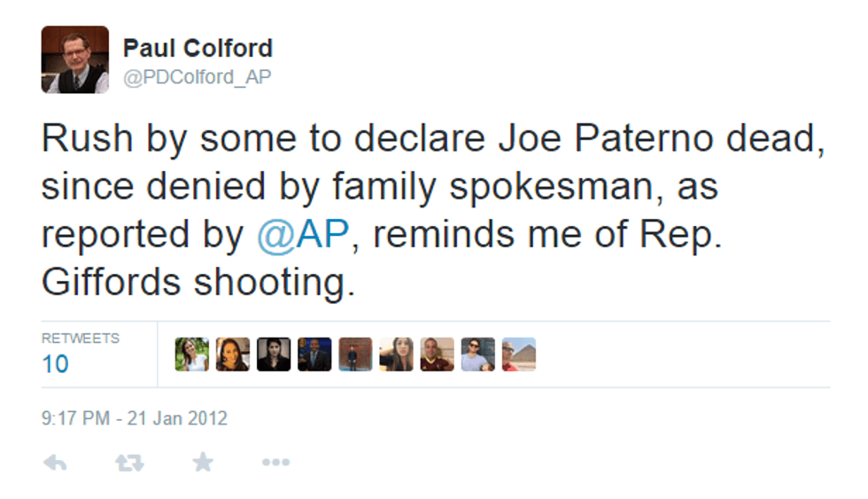Click the third retweeter avatar with dark background
The image size is (868, 499).
(x=274, y=355)
